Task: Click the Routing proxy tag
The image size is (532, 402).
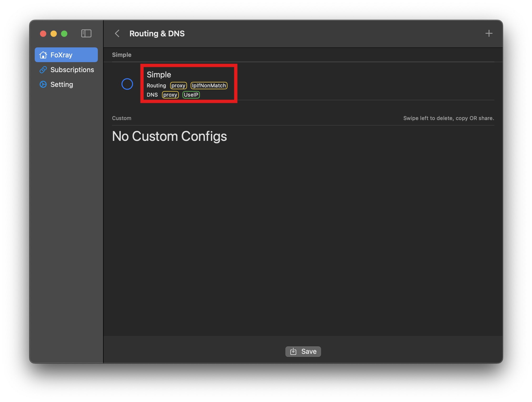Action: [178, 86]
